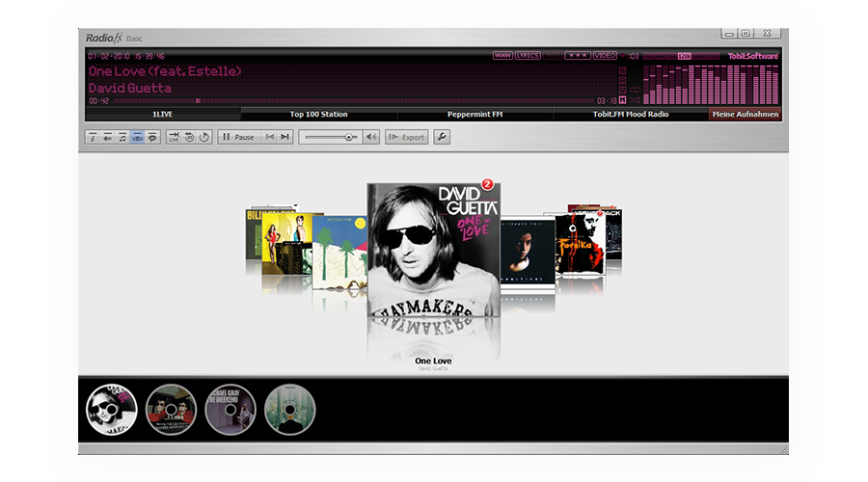
Task: Click the David Guetta One Love cover
Action: (433, 250)
